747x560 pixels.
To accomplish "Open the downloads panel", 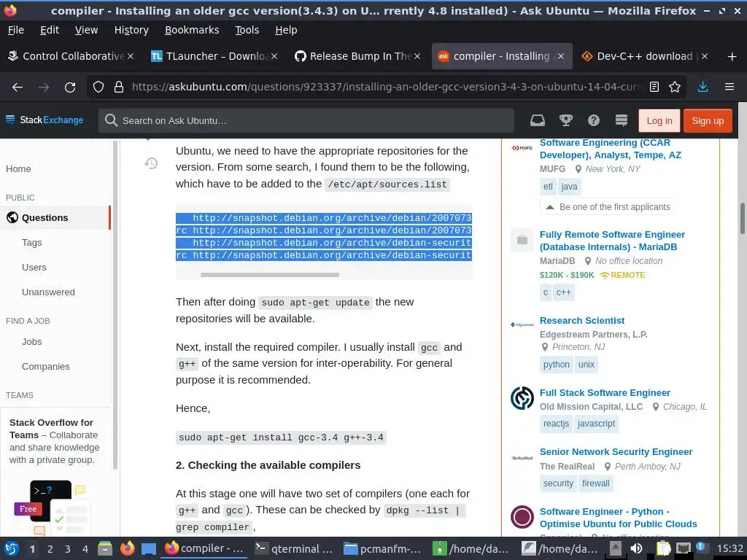I will (x=703, y=87).
